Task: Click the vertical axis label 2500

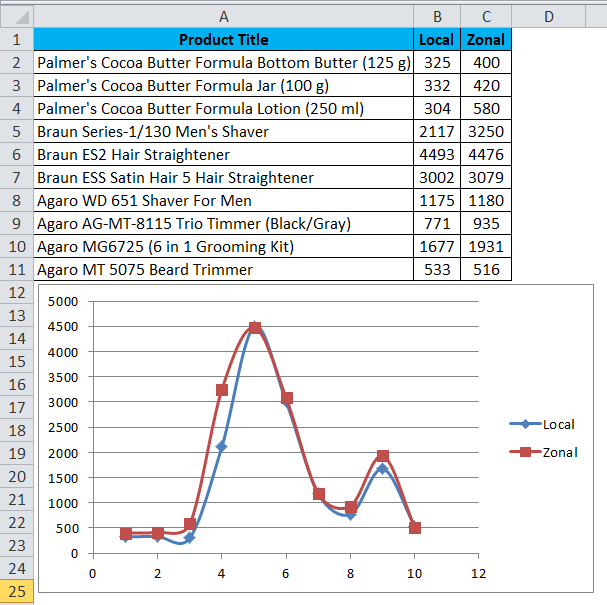Action: pos(63,428)
